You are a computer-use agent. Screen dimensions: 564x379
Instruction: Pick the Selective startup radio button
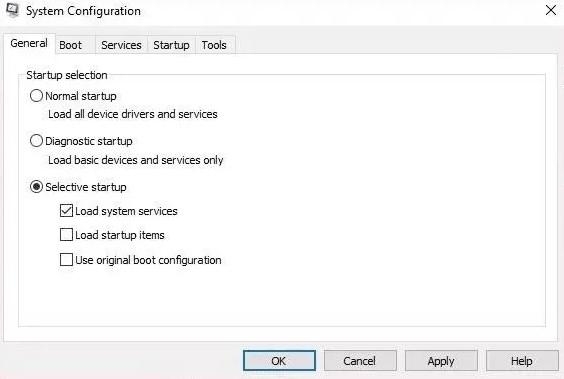coord(36,187)
